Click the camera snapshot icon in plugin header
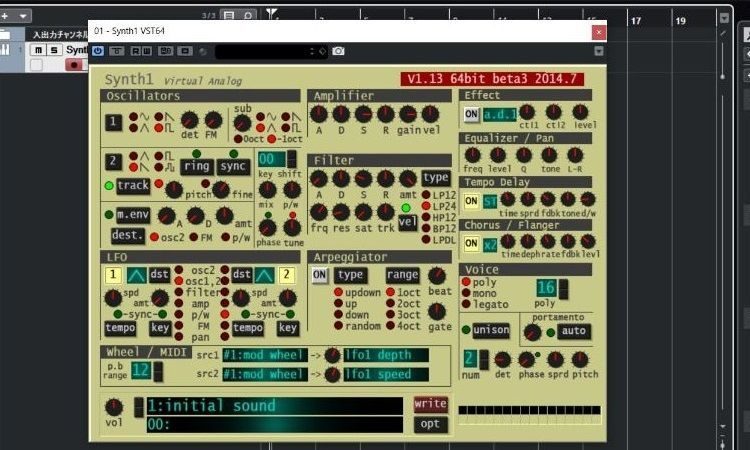This screenshot has width=750, height=450. coord(338,51)
